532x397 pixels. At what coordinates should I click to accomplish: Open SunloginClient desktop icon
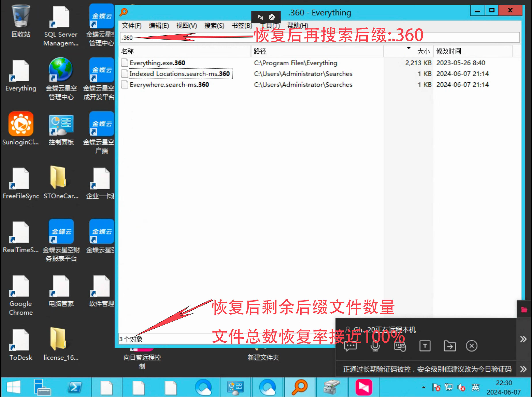[21, 128]
